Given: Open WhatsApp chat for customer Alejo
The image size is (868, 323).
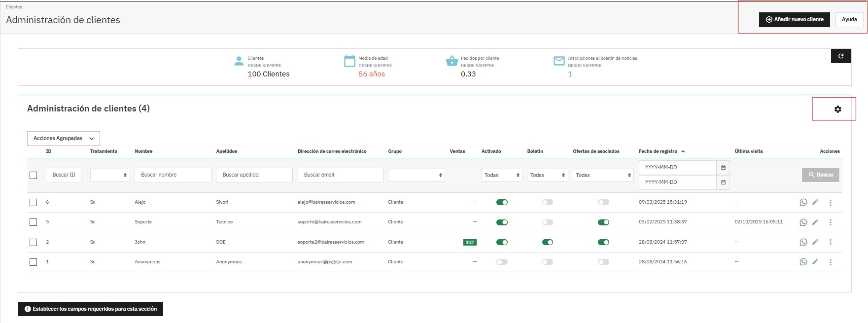Looking at the screenshot, I should tap(803, 202).
